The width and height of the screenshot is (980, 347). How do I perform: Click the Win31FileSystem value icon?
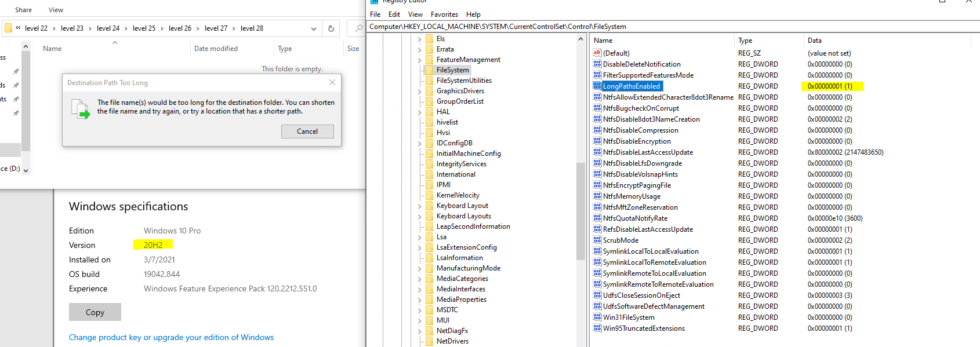(x=597, y=317)
